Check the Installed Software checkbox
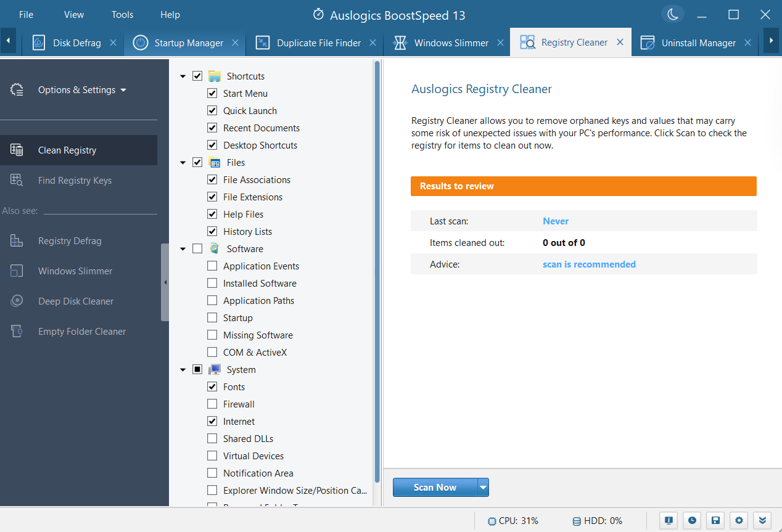 (x=212, y=284)
